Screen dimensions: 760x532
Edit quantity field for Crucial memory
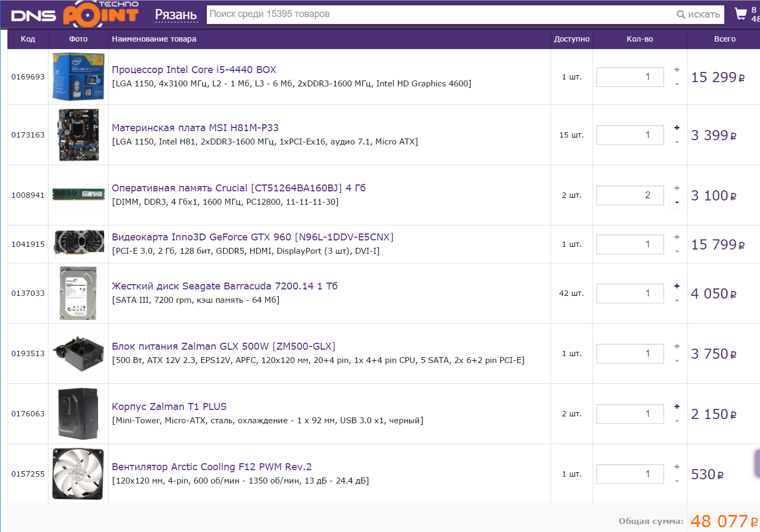630,195
